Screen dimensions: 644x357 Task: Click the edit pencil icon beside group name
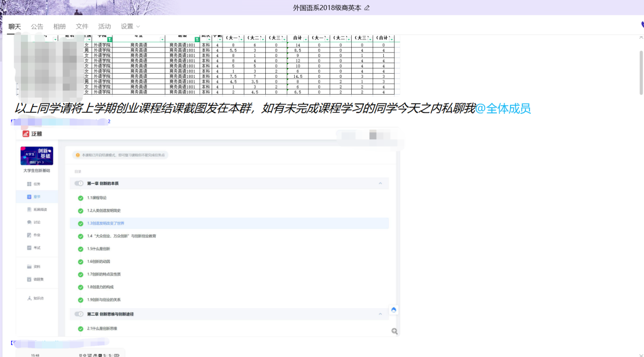point(367,8)
